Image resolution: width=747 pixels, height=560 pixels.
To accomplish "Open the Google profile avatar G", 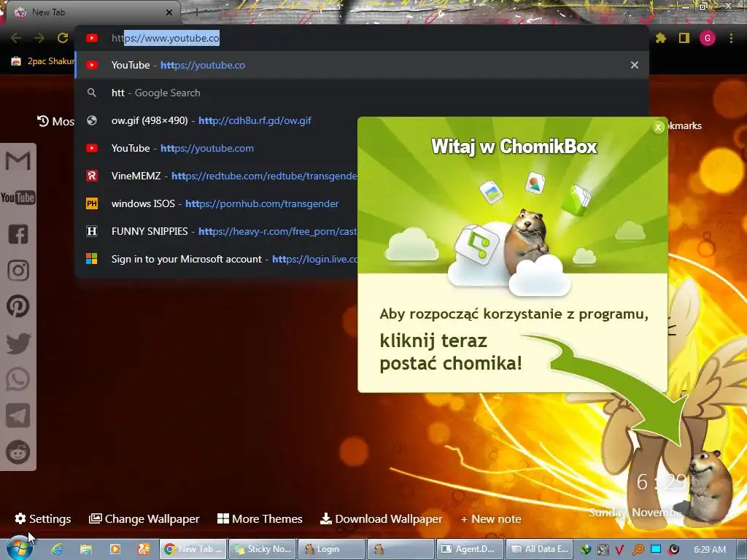I will point(708,38).
